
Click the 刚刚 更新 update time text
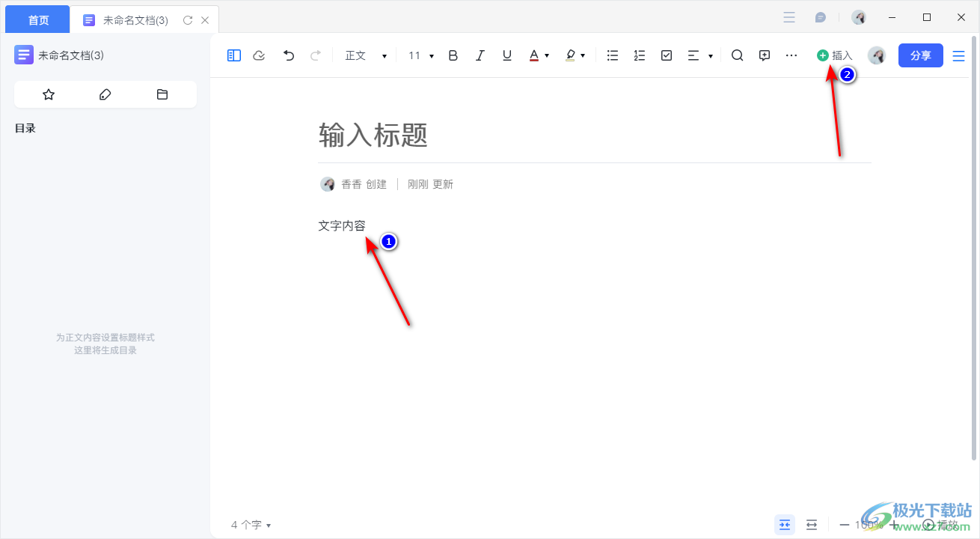430,184
